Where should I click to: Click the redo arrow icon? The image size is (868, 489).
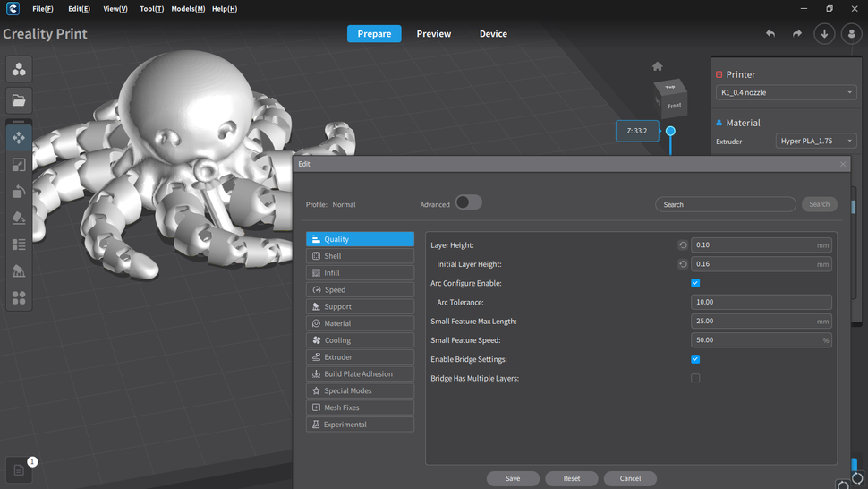[x=796, y=34]
